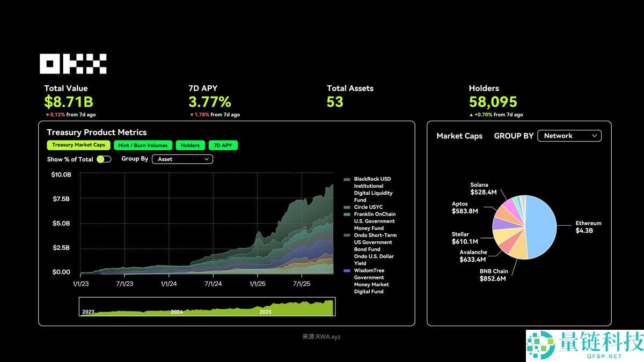Click the green up arrow under Holders

471,115
